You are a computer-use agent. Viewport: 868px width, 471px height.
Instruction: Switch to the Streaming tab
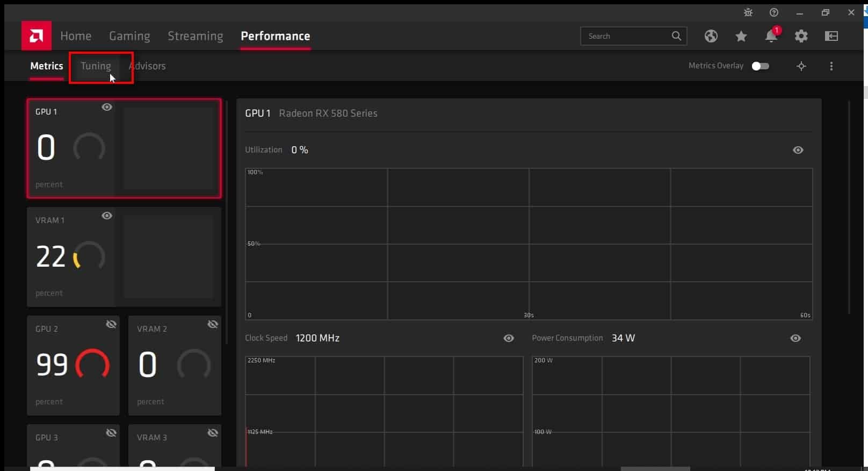coord(196,36)
